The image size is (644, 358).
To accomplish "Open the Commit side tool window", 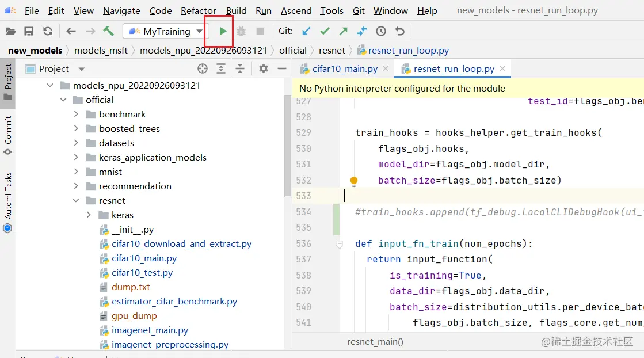I will click(8, 135).
